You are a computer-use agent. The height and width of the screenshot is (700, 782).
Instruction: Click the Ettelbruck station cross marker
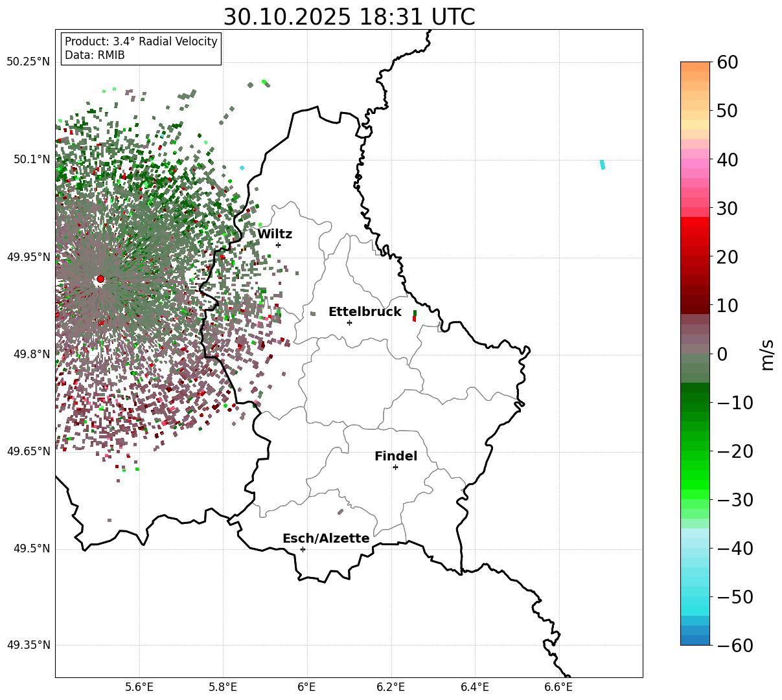(x=349, y=322)
